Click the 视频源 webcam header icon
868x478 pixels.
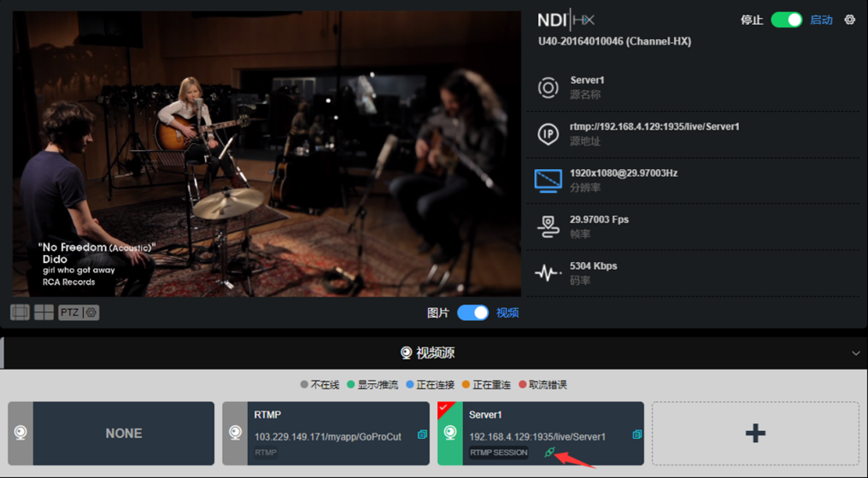tap(407, 353)
